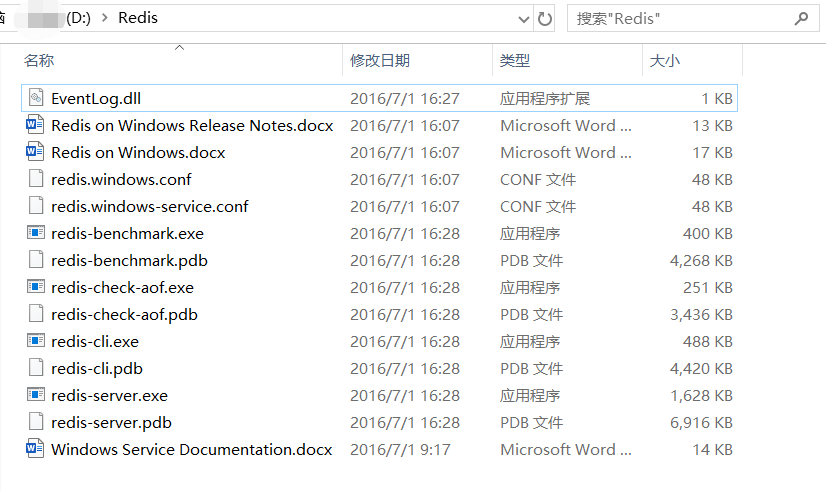This screenshot has width=826, height=491.
Task: Click the refresh icon beside the address bar
Action: point(545,19)
